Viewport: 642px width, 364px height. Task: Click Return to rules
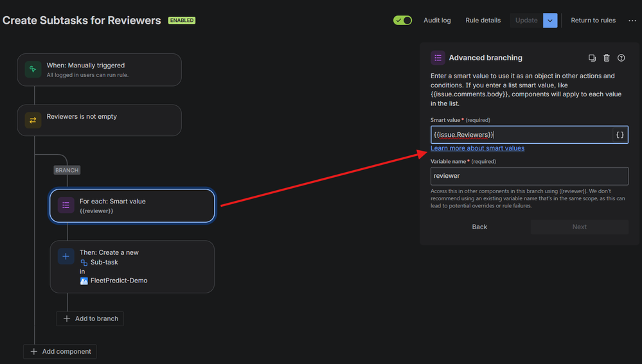tap(593, 21)
